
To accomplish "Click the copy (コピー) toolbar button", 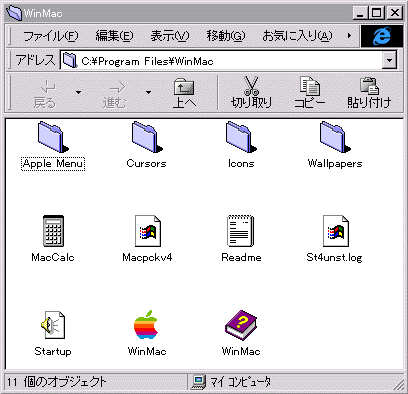I will click(310, 92).
